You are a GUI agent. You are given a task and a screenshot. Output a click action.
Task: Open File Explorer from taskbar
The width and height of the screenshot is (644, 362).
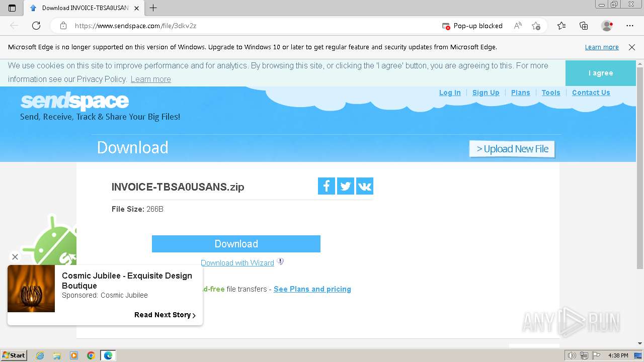click(x=57, y=355)
